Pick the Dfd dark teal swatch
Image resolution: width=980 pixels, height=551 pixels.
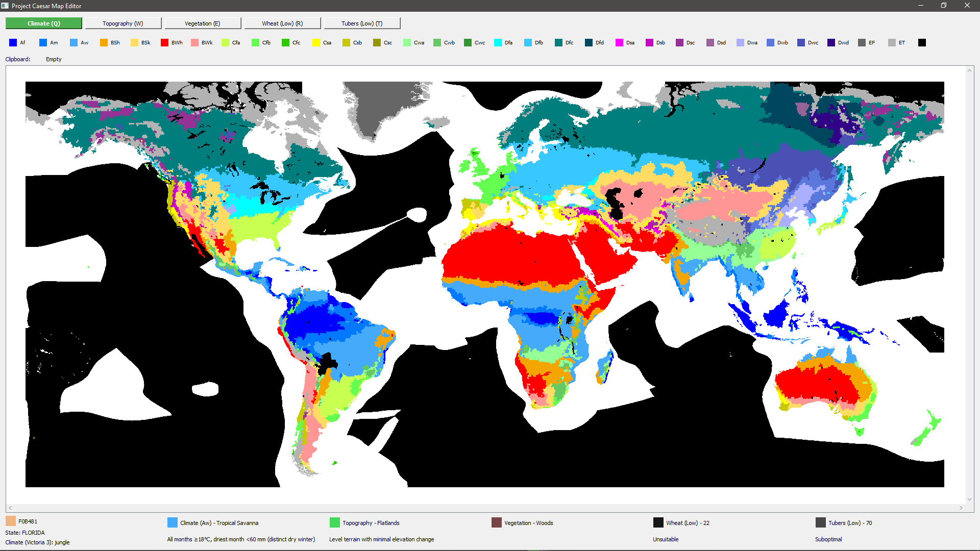coord(589,43)
